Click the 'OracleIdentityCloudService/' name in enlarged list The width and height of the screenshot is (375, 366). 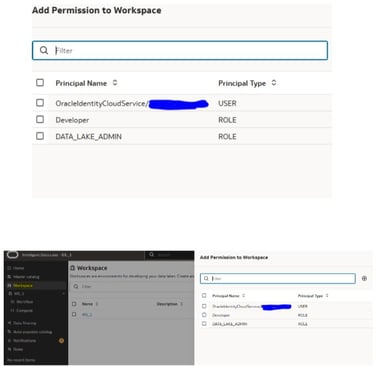pyautogui.click(x=101, y=103)
